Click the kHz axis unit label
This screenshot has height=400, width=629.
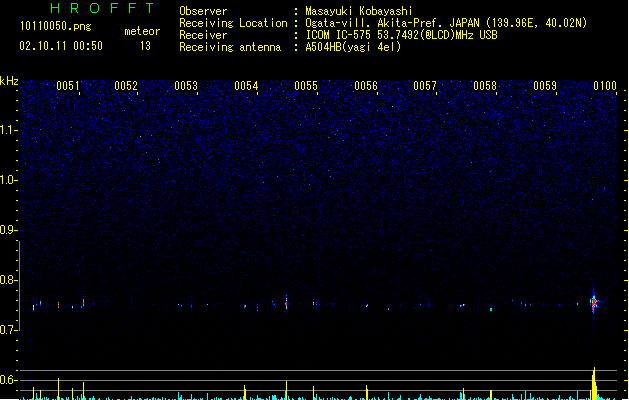[9, 81]
